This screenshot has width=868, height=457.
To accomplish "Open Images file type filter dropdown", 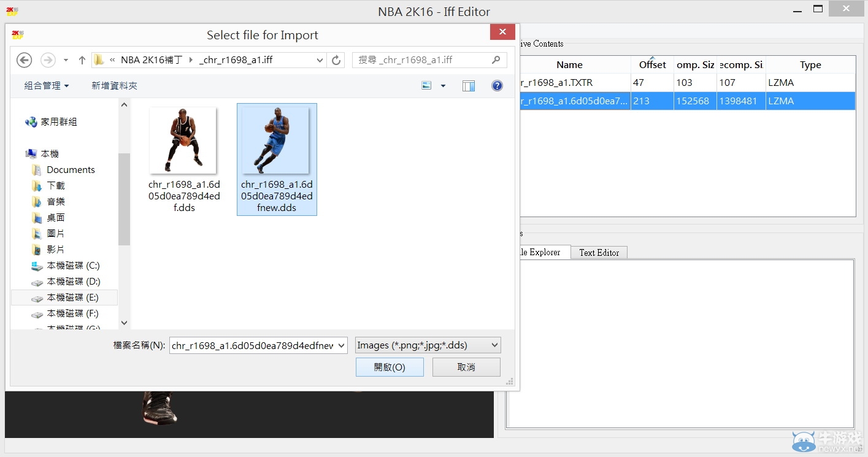I will pyautogui.click(x=428, y=345).
